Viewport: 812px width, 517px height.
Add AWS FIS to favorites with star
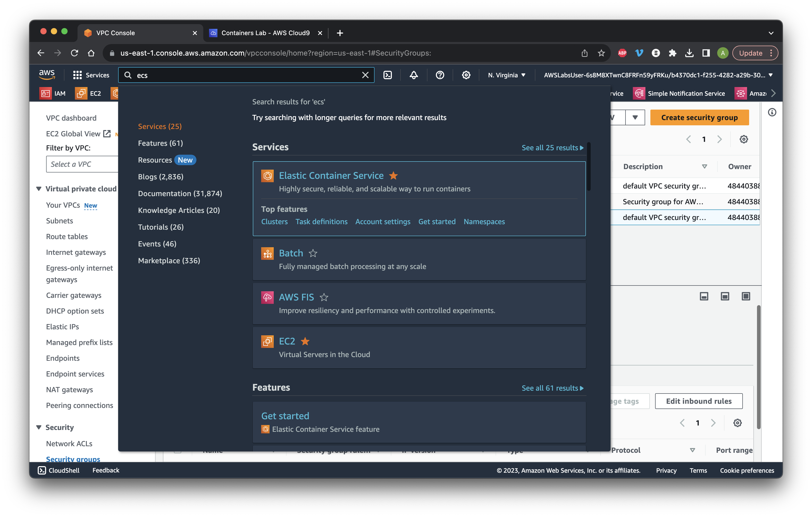[x=324, y=297]
